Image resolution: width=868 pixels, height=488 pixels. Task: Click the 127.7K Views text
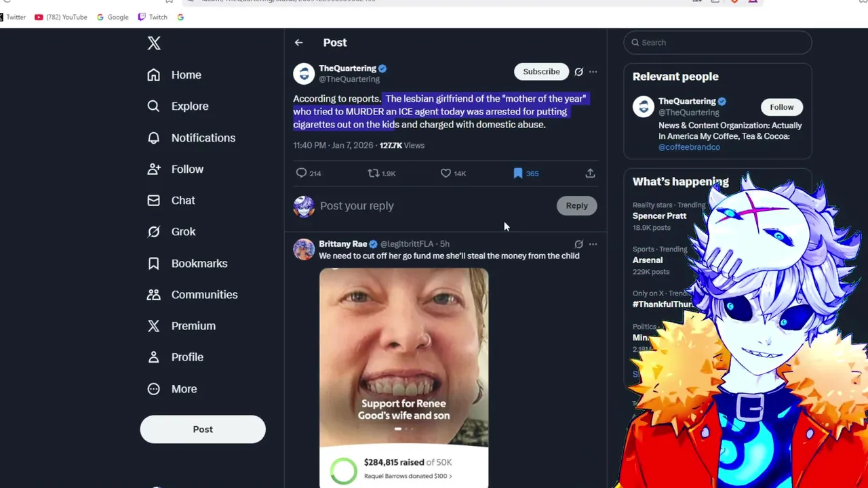[401, 145]
